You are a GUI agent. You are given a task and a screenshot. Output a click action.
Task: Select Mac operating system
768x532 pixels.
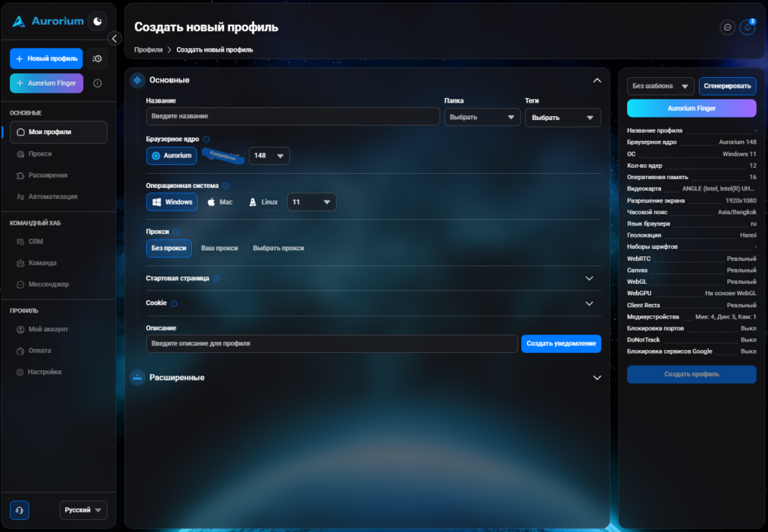tap(220, 202)
